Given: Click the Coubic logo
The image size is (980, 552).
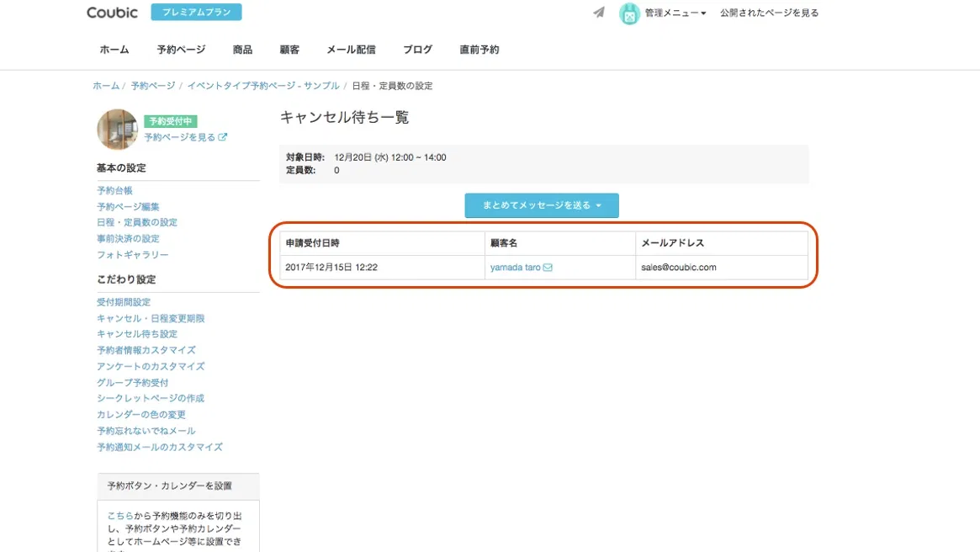Looking at the screenshot, I should [x=112, y=13].
